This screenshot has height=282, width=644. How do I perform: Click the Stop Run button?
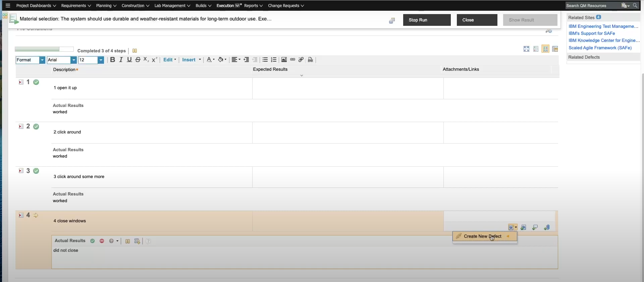coord(427,20)
